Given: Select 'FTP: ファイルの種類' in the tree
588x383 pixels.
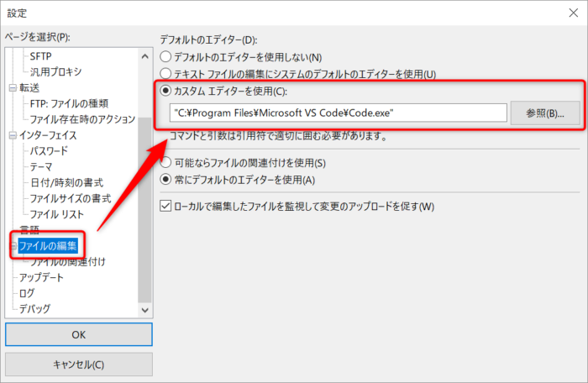Looking at the screenshot, I should pyautogui.click(x=69, y=103).
